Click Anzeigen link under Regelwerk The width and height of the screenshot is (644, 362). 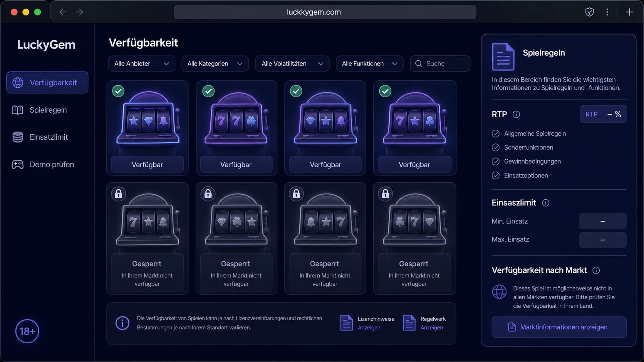[432, 328]
